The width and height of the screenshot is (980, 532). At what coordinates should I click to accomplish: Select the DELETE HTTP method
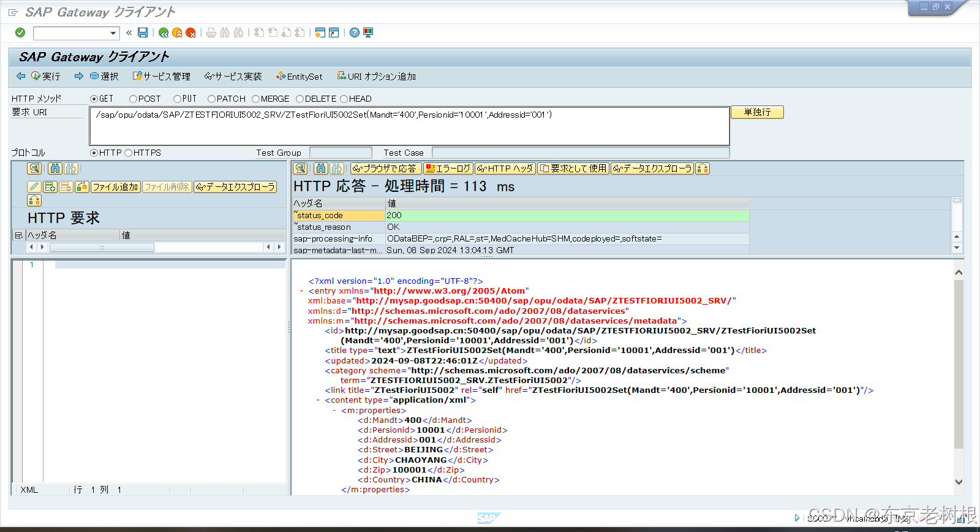coord(300,99)
